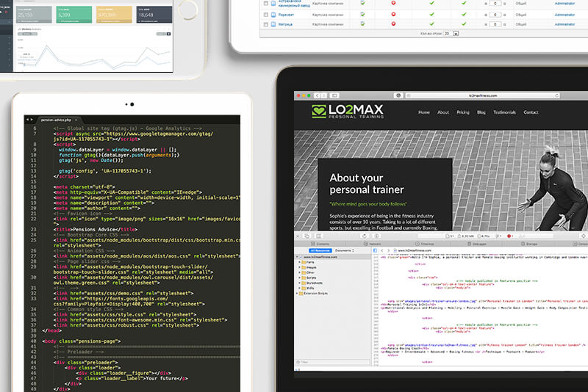The image size is (588, 392).
Task: Expand the Stylesheets folder
Action: (300, 283)
